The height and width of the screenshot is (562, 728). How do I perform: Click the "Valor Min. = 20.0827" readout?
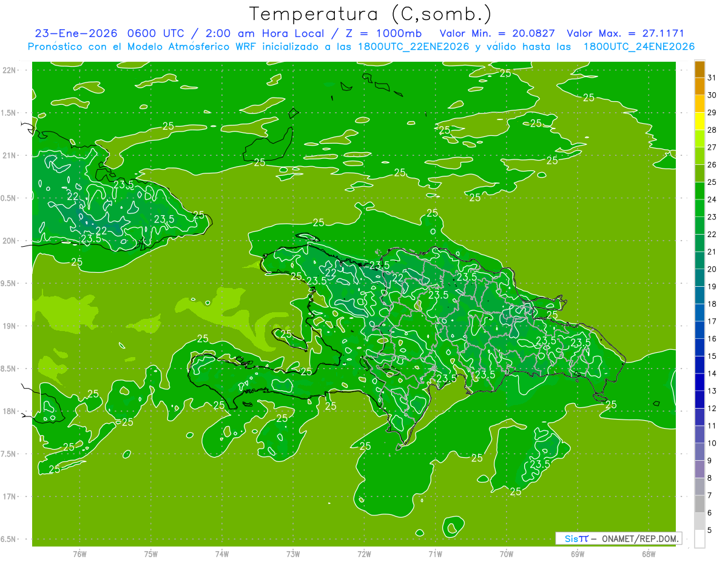coord(497,33)
